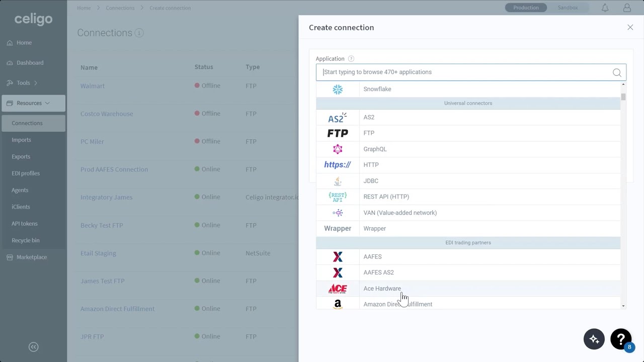Open the PC Miler connection
This screenshot has width=644, height=362.
[92, 142]
